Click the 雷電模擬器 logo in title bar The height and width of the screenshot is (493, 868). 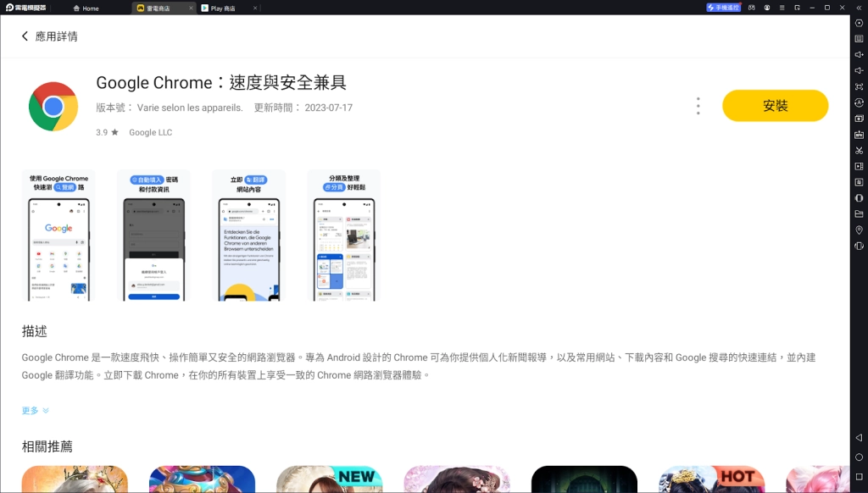click(26, 8)
